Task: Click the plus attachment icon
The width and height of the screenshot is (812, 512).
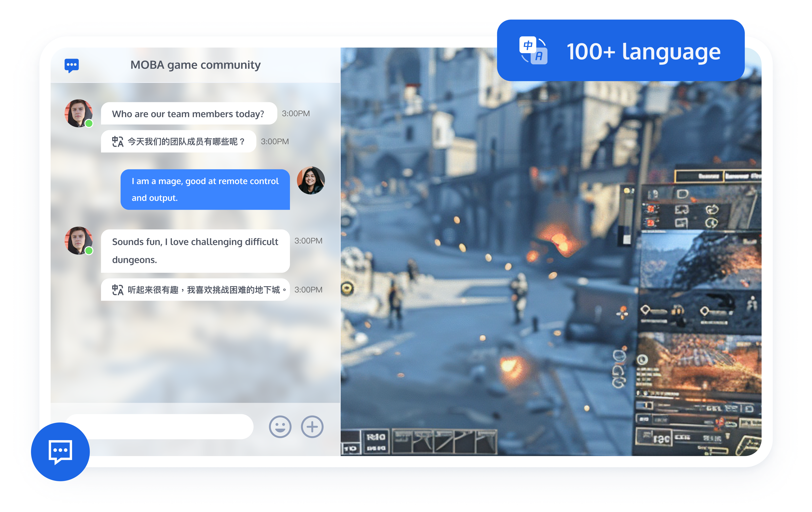Action: pyautogui.click(x=312, y=427)
